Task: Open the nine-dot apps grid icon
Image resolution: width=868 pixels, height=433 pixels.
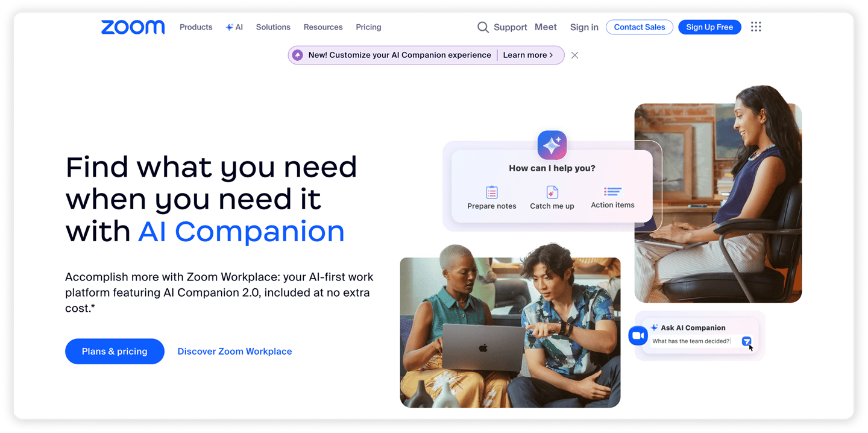Action: 756,27
